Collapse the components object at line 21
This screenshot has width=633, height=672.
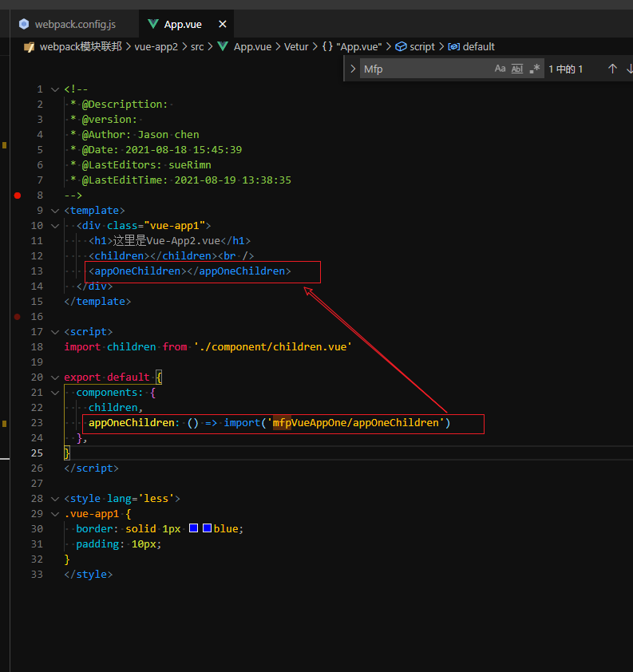(55, 393)
